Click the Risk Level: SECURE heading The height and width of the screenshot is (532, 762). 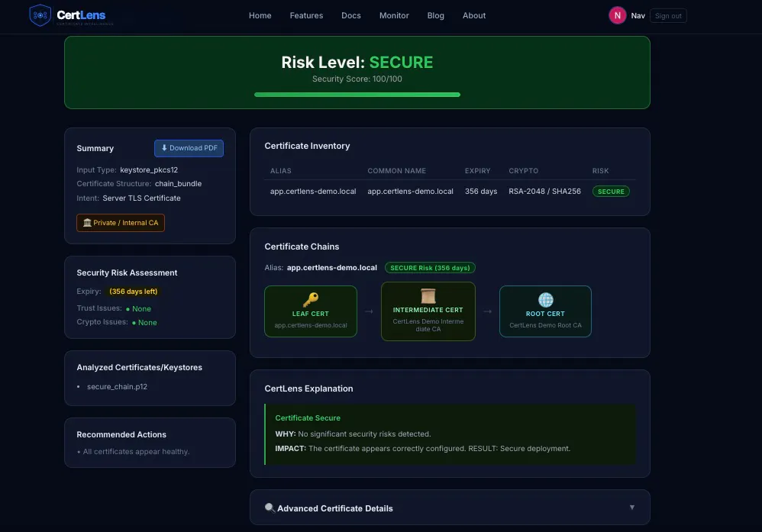pyautogui.click(x=357, y=62)
